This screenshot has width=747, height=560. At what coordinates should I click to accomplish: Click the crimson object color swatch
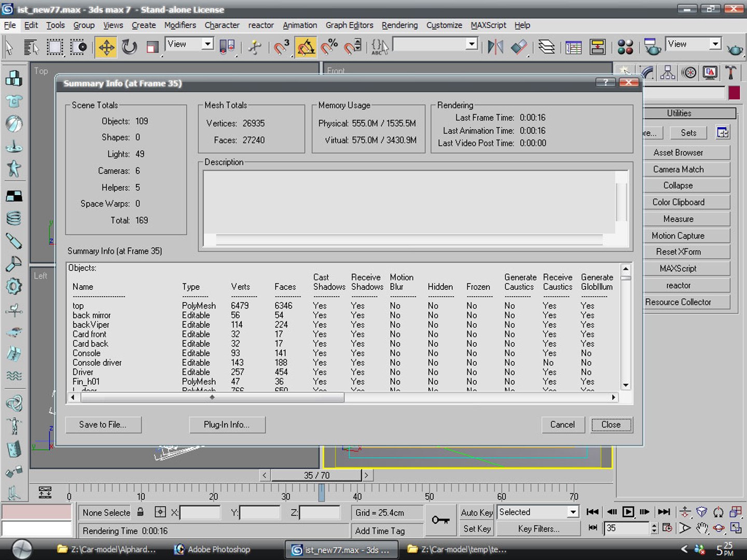[x=734, y=93]
